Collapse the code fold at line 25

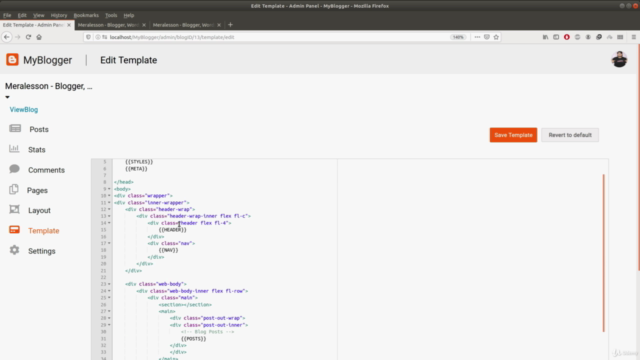pos(109,298)
